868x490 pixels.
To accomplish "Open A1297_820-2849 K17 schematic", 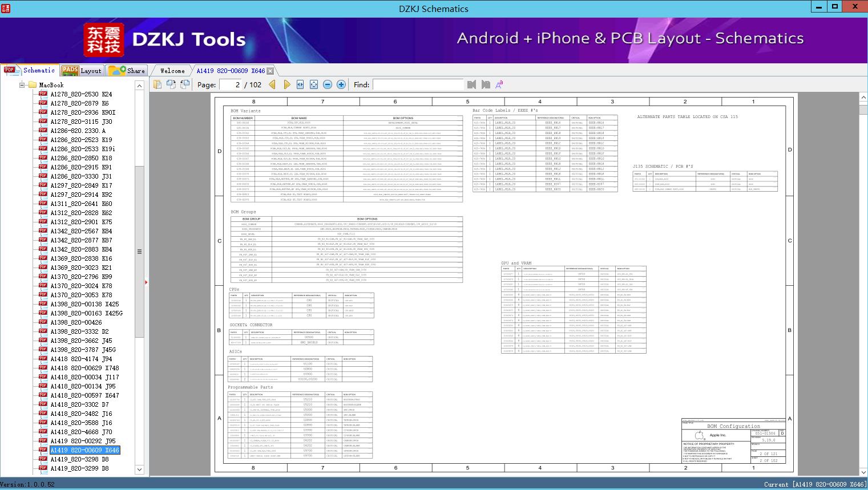I will pos(81,185).
